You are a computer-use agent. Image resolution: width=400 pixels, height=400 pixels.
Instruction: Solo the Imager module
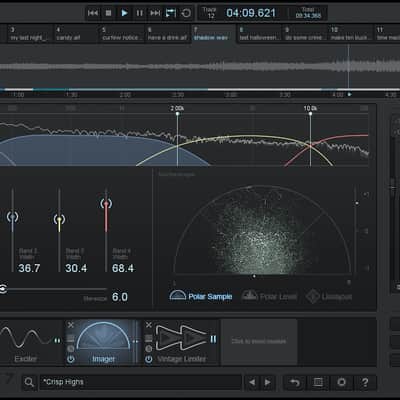(71, 349)
